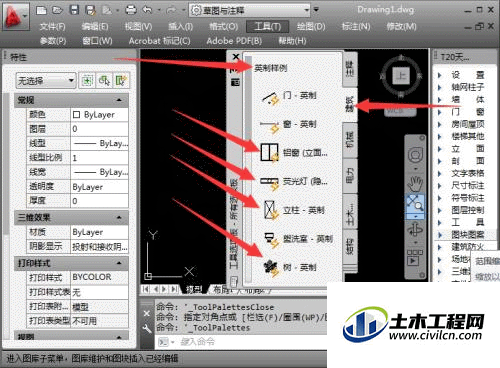Open the 无选择 selection dropdown
The width and height of the screenshot is (500, 368).
46,80
